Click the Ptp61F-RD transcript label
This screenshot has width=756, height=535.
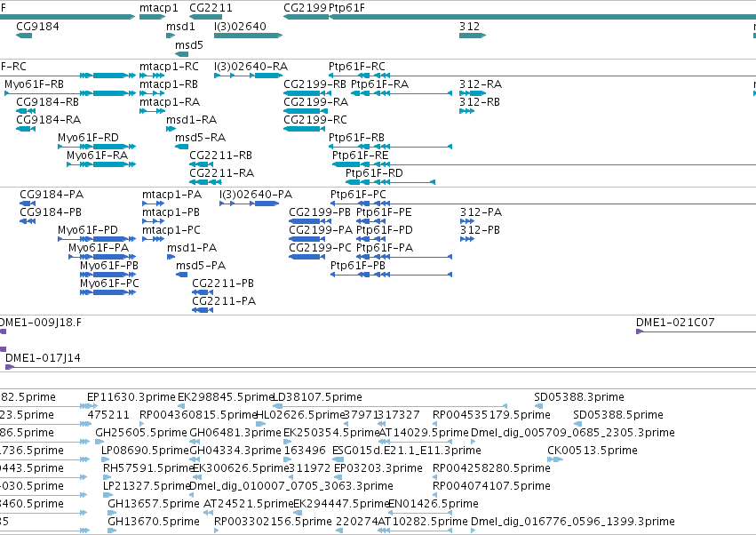click(374, 173)
